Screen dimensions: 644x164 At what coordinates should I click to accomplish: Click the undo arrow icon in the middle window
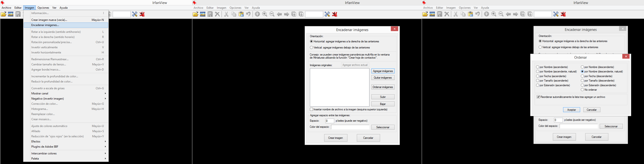(249, 14)
